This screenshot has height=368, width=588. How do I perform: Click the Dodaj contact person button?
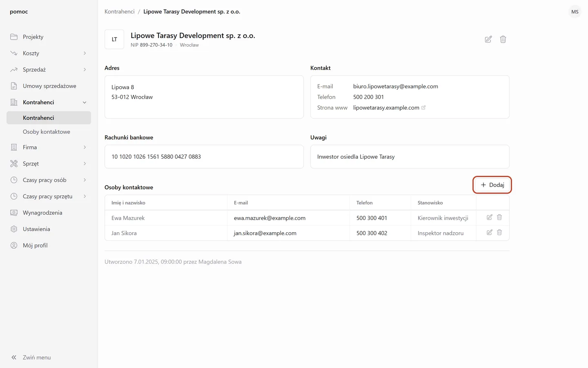(x=492, y=185)
